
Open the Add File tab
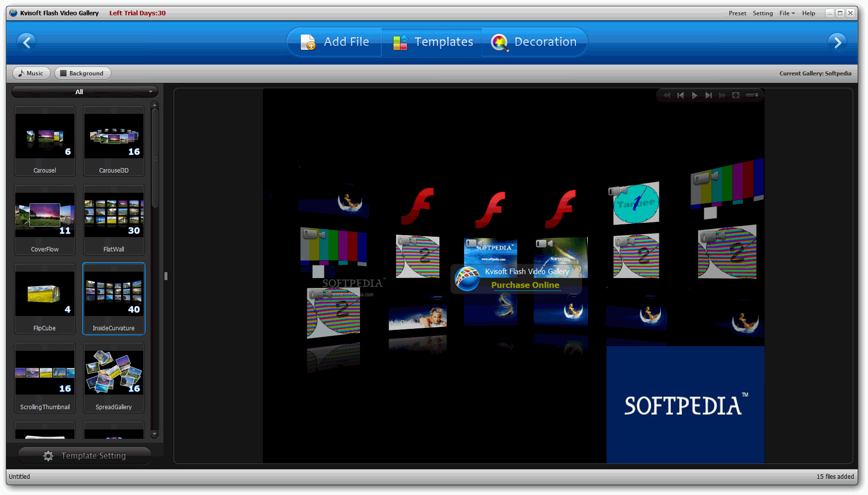pos(335,42)
